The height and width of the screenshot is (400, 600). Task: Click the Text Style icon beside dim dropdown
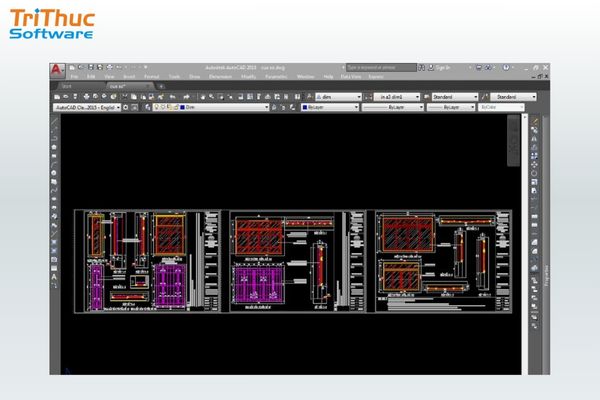[x=309, y=97]
